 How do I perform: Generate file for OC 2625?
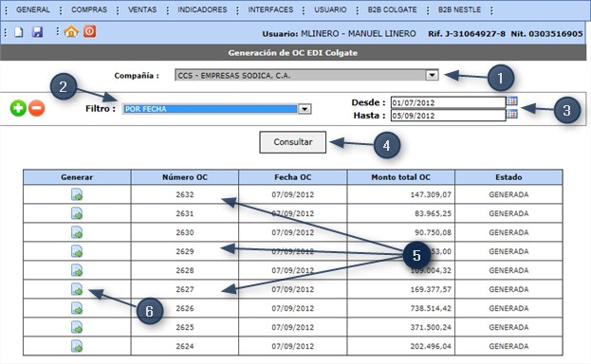point(77,327)
